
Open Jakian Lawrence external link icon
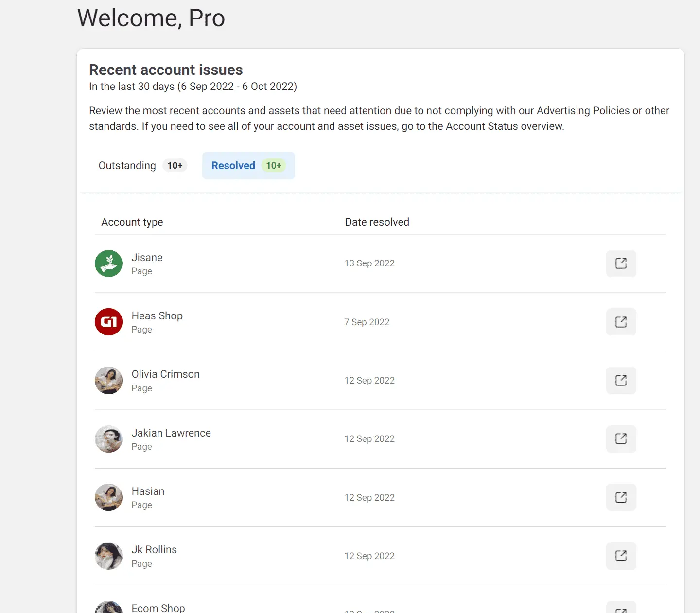point(621,439)
